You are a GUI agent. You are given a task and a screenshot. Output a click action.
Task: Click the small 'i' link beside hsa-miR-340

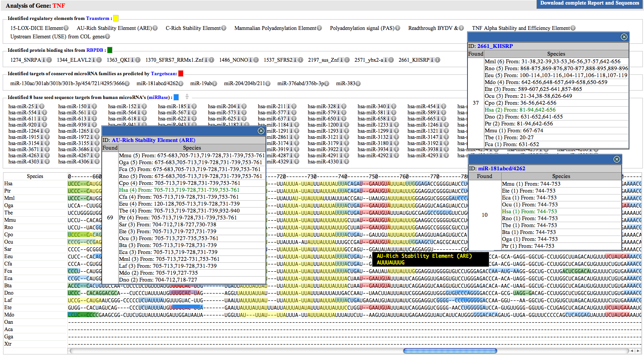tap(388, 106)
